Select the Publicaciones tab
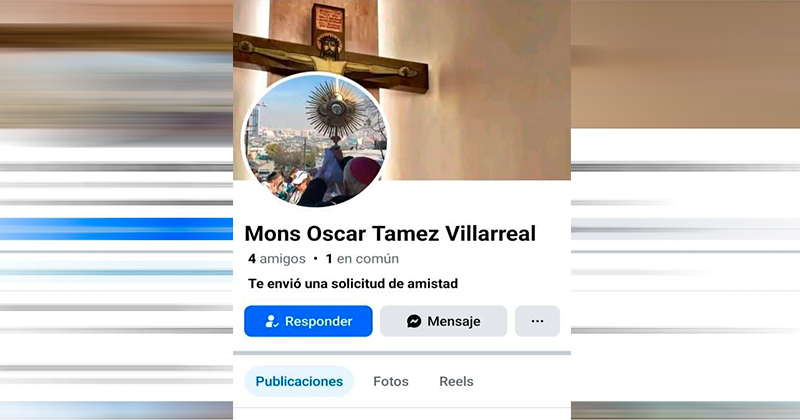 [x=299, y=381]
